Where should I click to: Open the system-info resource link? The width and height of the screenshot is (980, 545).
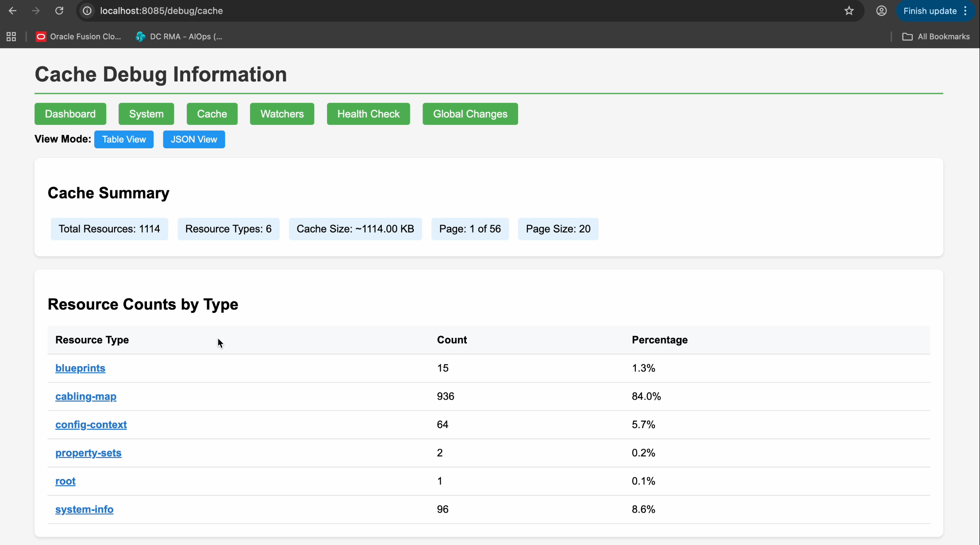[x=84, y=509]
